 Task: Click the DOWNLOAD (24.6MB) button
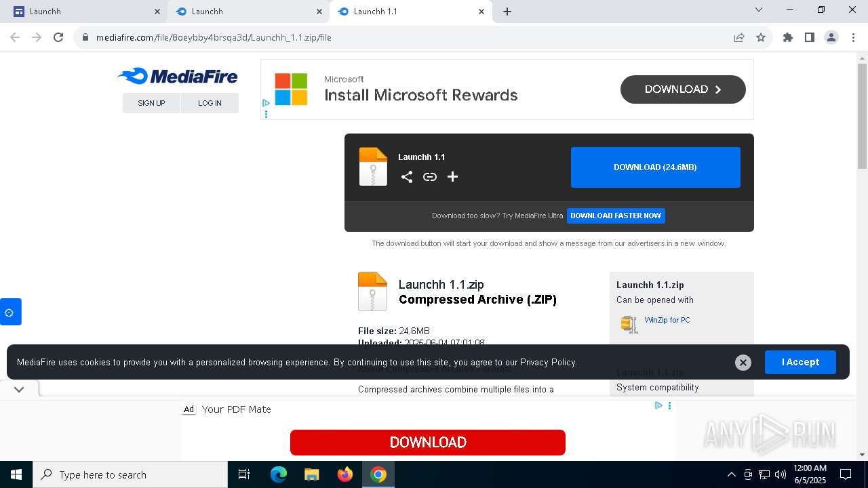[656, 167]
